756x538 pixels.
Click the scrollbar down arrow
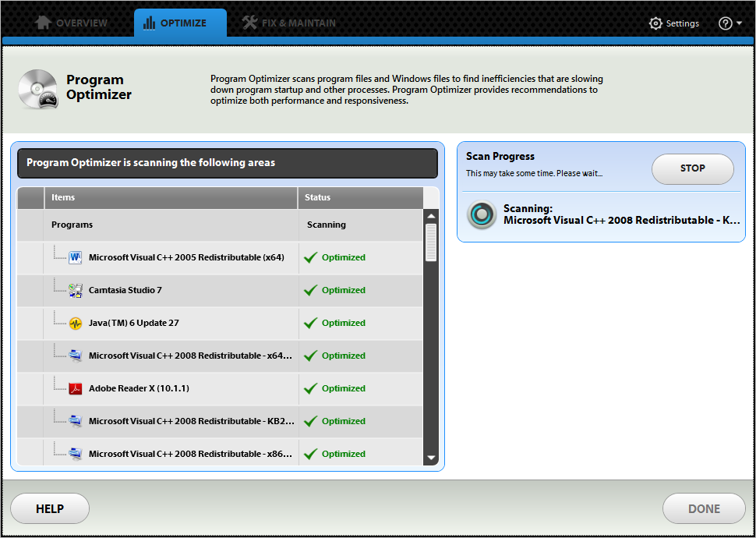tap(431, 458)
